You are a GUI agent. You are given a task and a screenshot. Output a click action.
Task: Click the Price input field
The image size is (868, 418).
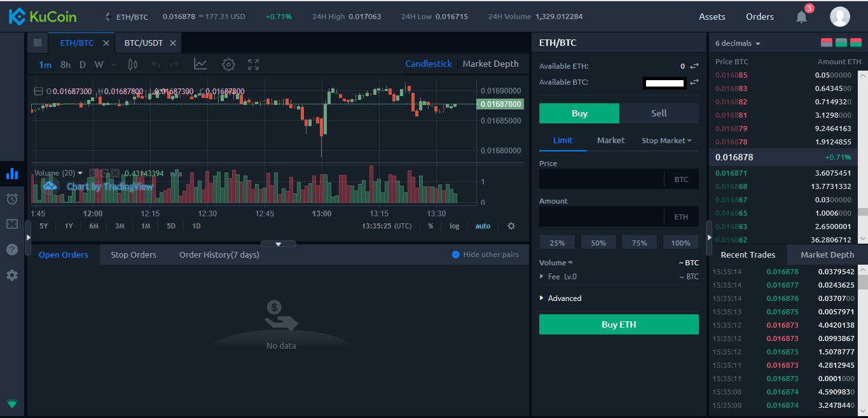point(619,179)
